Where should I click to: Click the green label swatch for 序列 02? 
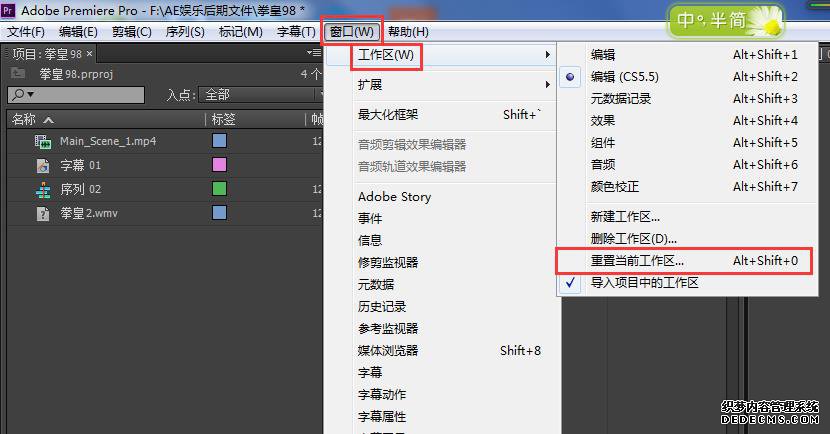coord(219,188)
